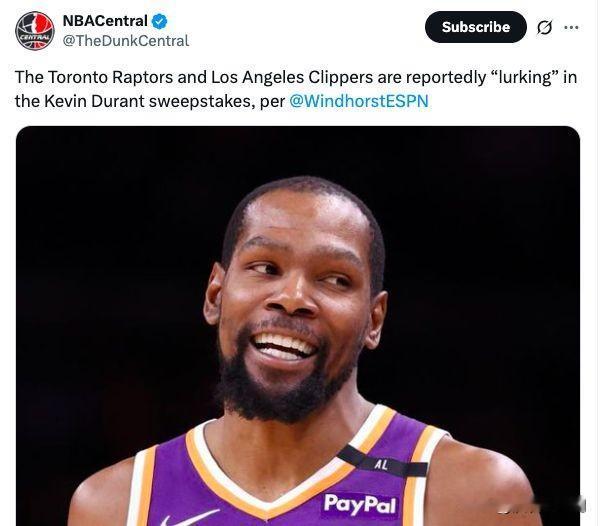This screenshot has width=601, height=526.
Task: Open the @WindhorstESPN mention link
Action: coord(359,101)
